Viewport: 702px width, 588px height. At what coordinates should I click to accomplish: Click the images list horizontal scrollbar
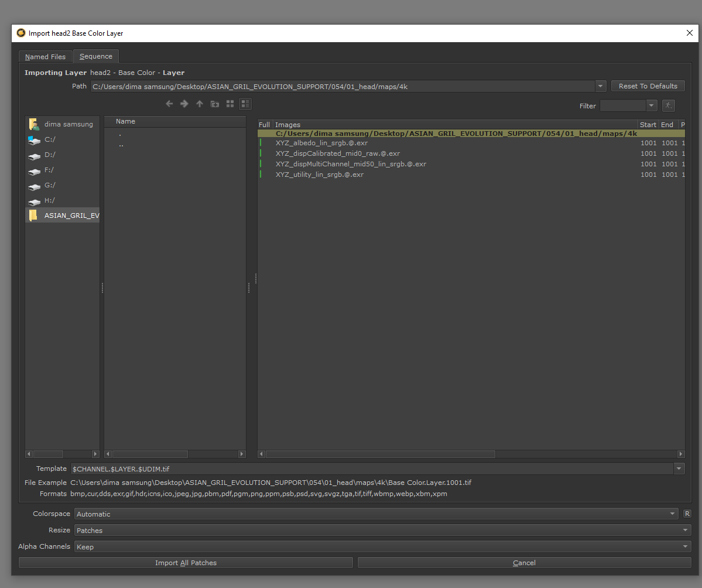[381, 454]
